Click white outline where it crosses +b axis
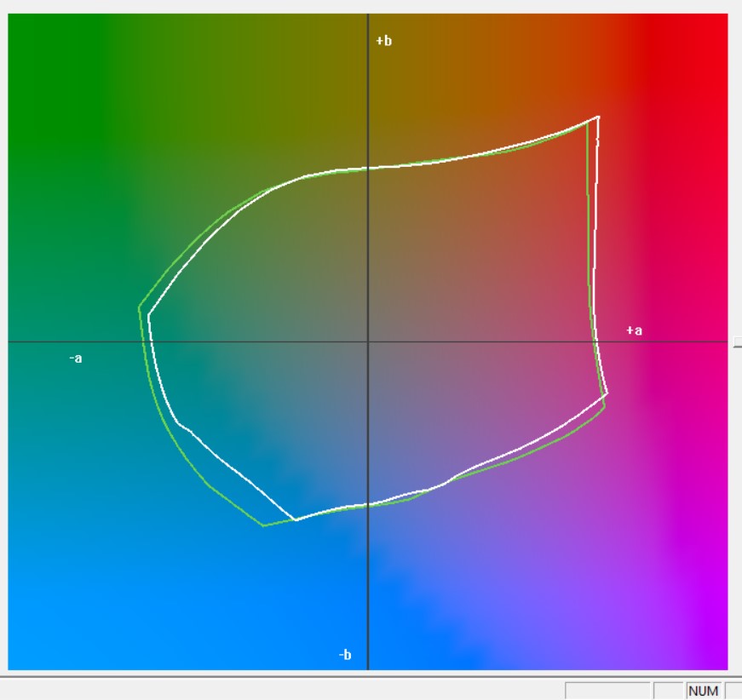 tap(367, 167)
